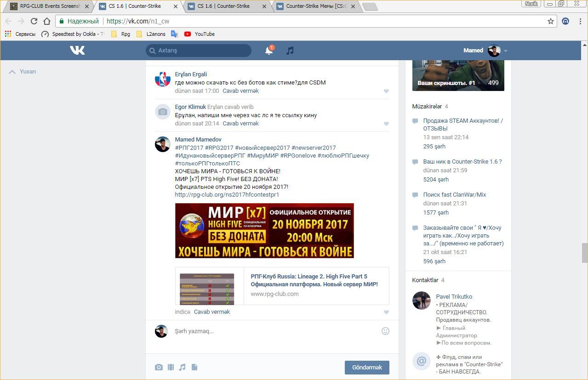
Task: Switch to RPG-CLUB Events Screenshots tab
Action: (x=49, y=6)
